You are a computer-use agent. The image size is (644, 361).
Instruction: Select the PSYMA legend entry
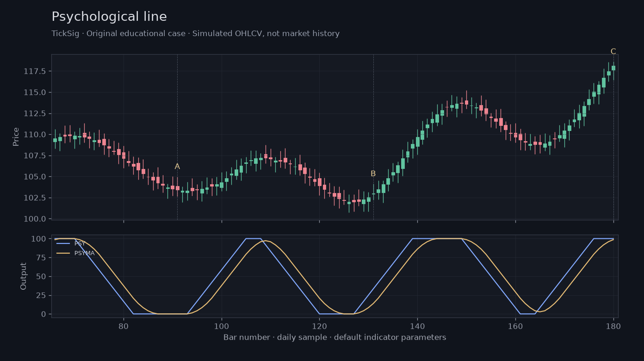[x=75, y=253]
